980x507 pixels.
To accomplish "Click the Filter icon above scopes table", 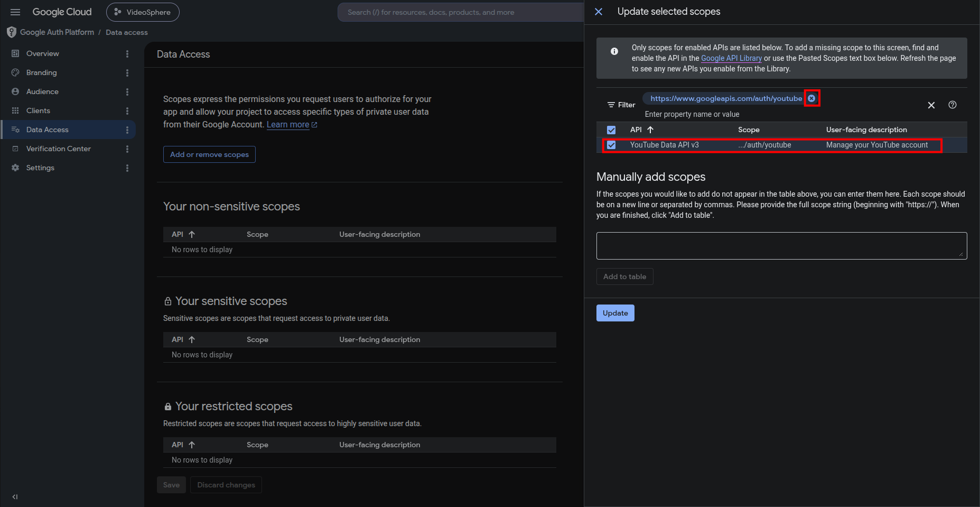I will pos(611,105).
